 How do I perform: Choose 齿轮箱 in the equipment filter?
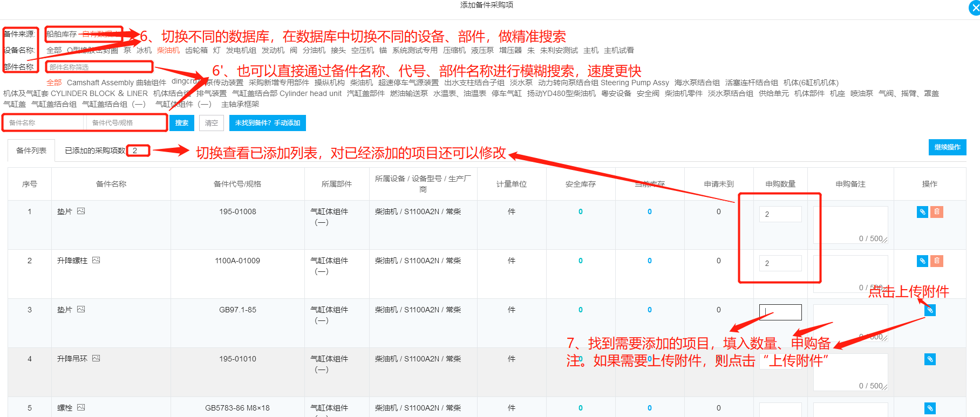click(x=196, y=50)
